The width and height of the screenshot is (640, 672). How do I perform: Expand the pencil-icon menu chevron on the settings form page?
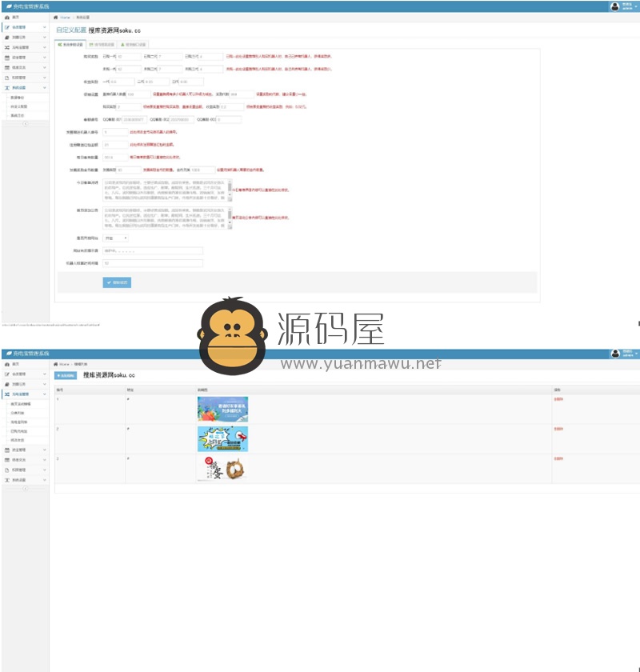point(44,27)
